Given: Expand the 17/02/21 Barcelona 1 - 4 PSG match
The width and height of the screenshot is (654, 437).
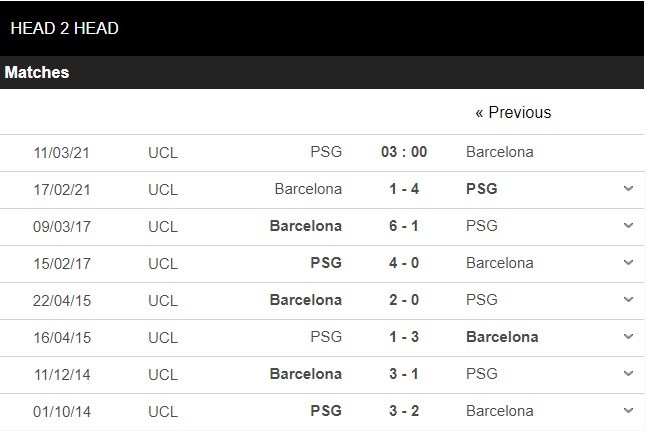Looking at the screenshot, I should pyautogui.click(x=628, y=189).
